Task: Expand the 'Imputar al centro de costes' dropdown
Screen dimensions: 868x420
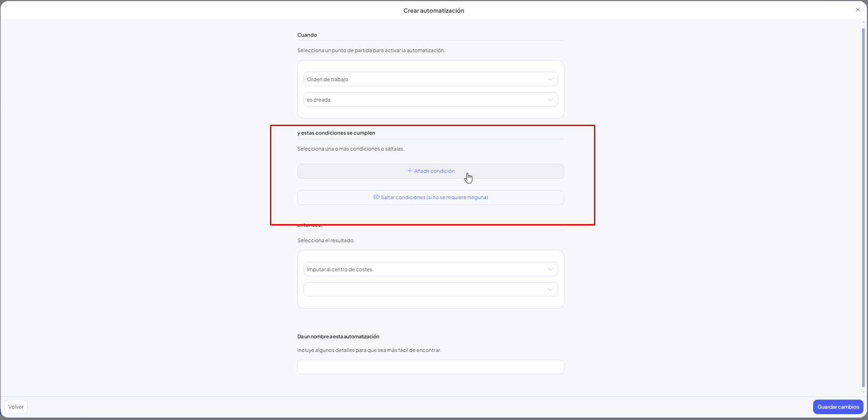Action: click(431, 269)
